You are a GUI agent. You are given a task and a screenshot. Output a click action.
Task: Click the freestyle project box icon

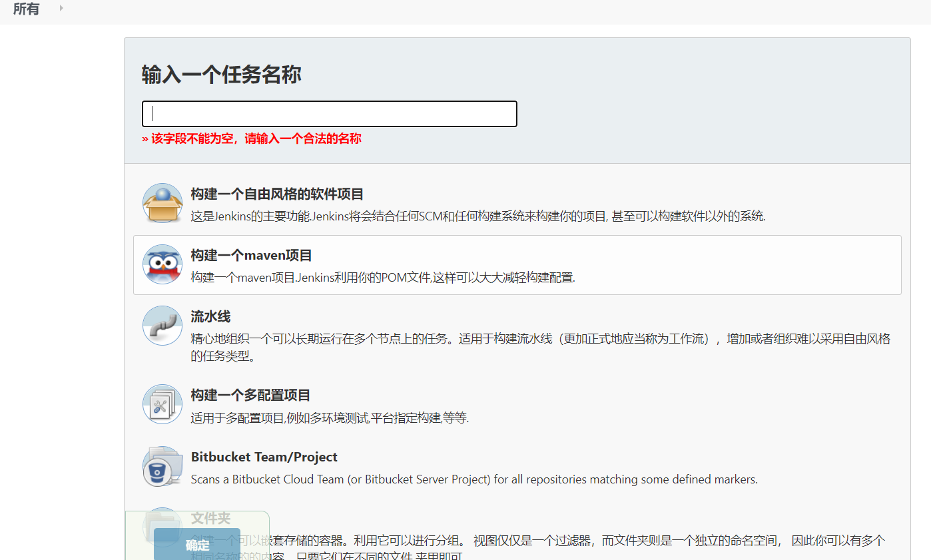point(162,203)
